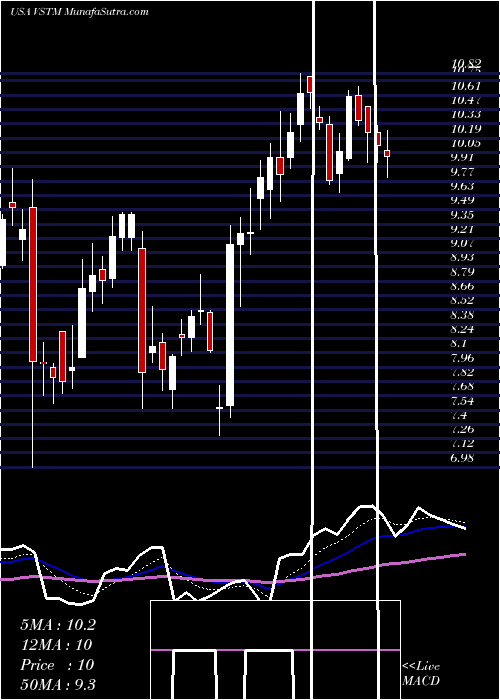Select the 10.05 price axis label
The width and height of the screenshot is (500, 700).
coord(466,143)
